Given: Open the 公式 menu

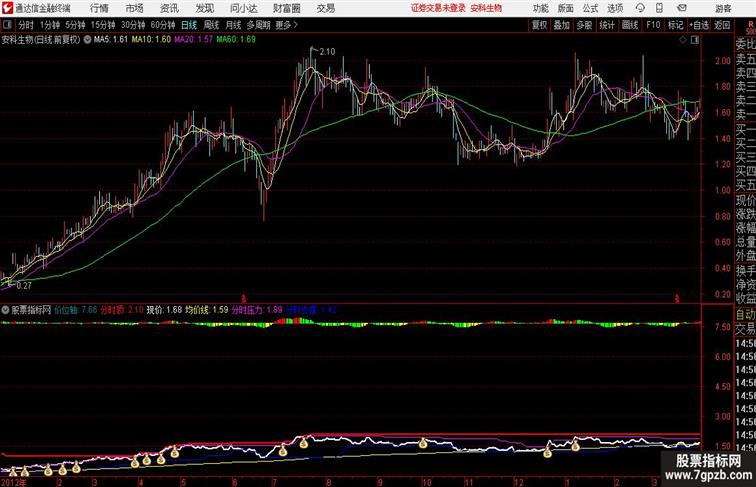Looking at the screenshot, I should click(x=590, y=8).
